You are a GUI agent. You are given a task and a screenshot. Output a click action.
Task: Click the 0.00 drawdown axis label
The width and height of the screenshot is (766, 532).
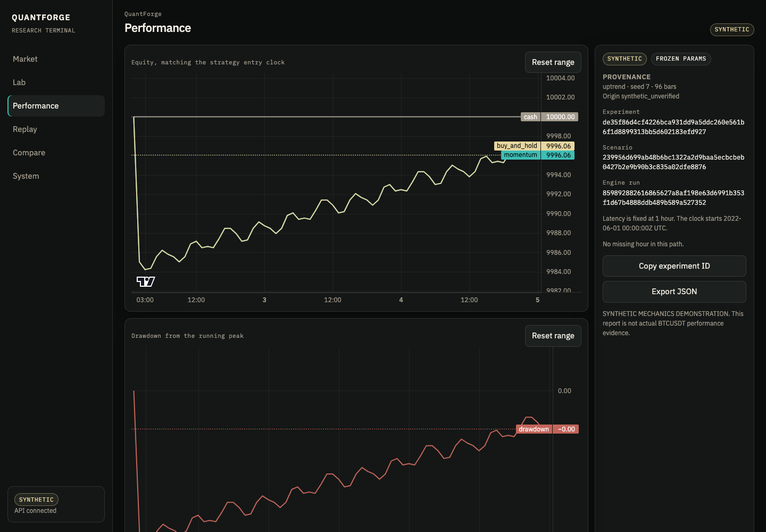coord(564,391)
